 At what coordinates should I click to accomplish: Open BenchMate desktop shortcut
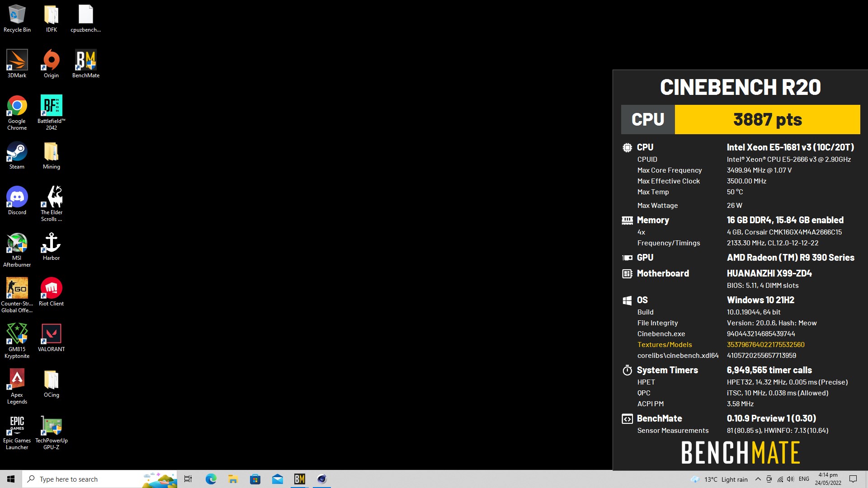coord(85,64)
